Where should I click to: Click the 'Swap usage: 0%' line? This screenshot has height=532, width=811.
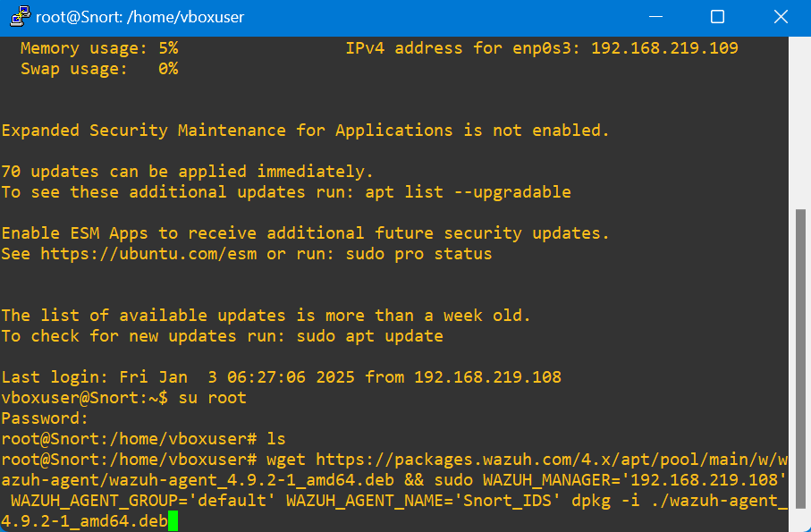point(99,69)
